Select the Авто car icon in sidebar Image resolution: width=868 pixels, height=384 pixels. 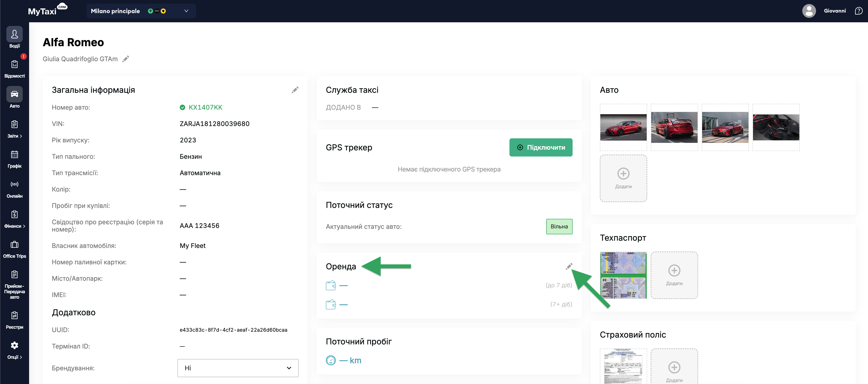point(15,94)
